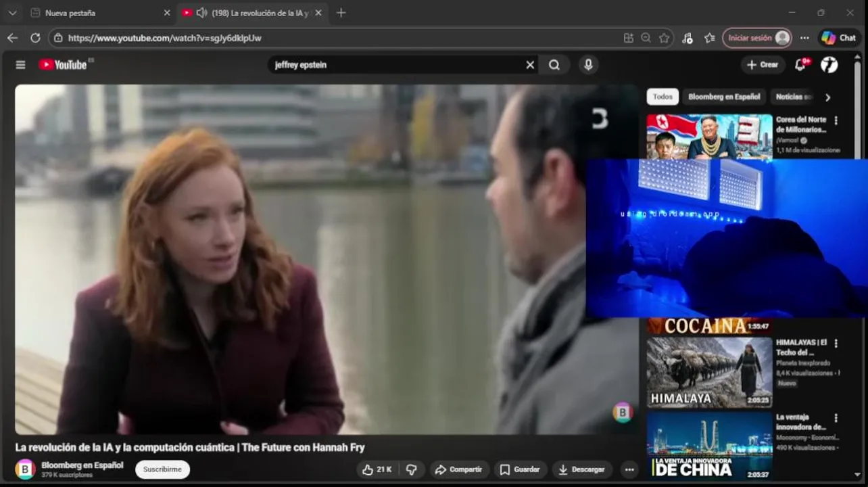Open Copilot Chat button

click(x=839, y=38)
